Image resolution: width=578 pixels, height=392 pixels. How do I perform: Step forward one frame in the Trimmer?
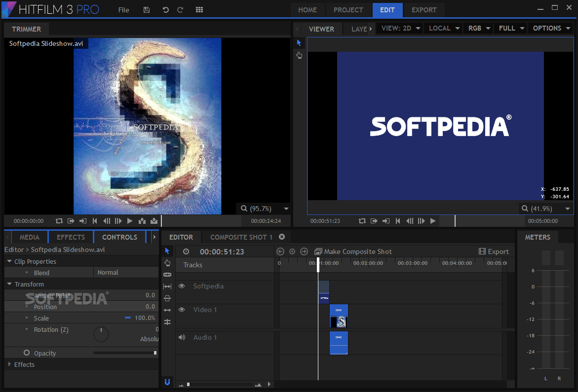pos(118,221)
